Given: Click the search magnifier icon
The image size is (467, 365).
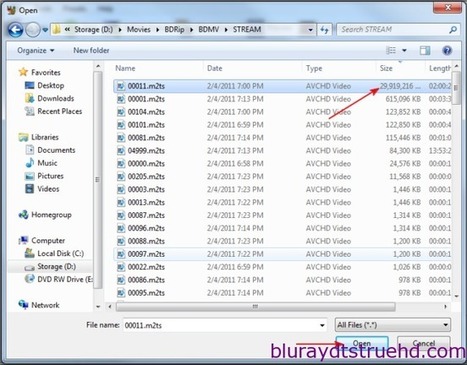Looking at the screenshot, I should pyautogui.click(x=453, y=30).
